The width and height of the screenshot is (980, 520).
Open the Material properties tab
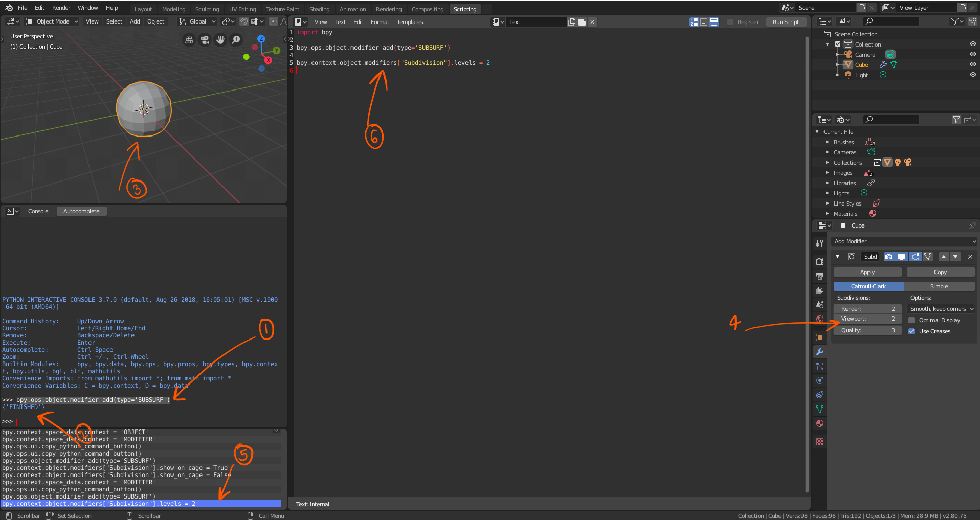pos(819,423)
